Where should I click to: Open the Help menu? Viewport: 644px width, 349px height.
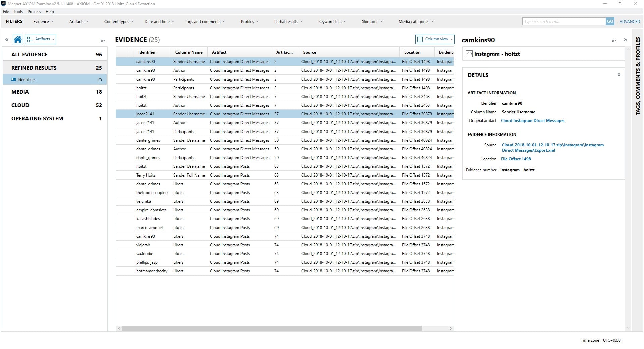[x=50, y=12]
